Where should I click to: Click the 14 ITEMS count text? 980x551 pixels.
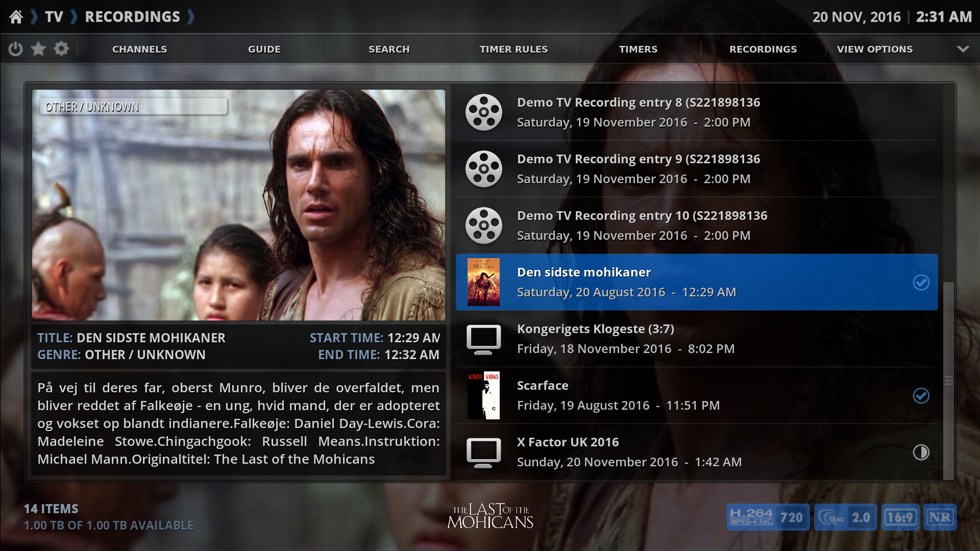coord(51,509)
